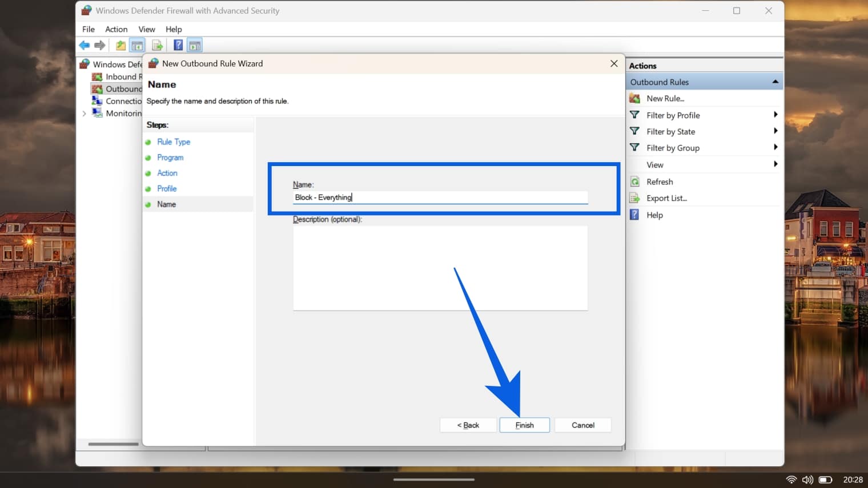
Task: Click the Description optional text area
Action: 440,268
